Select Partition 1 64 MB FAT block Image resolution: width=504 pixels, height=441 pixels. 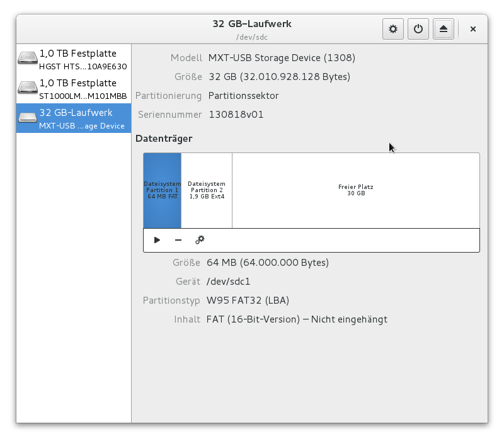163,190
